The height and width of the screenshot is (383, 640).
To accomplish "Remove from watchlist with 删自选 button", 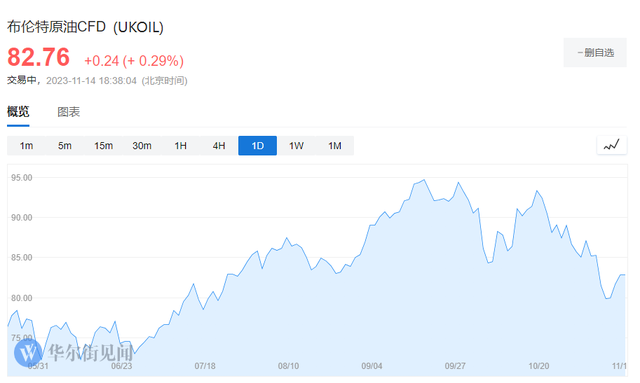I will point(595,53).
